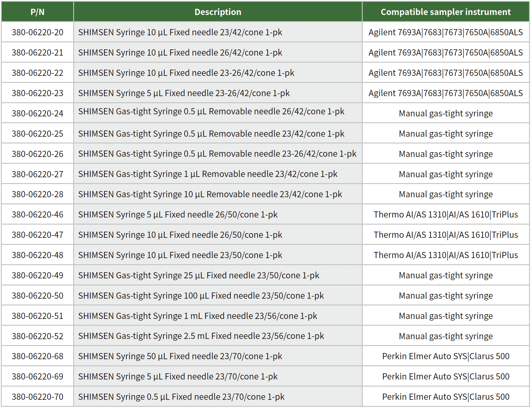Viewport: 532px width, 408px height.
Task: Select Gas-tight Syringe 1 mL Fixed needle description
Action: click(x=198, y=316)
